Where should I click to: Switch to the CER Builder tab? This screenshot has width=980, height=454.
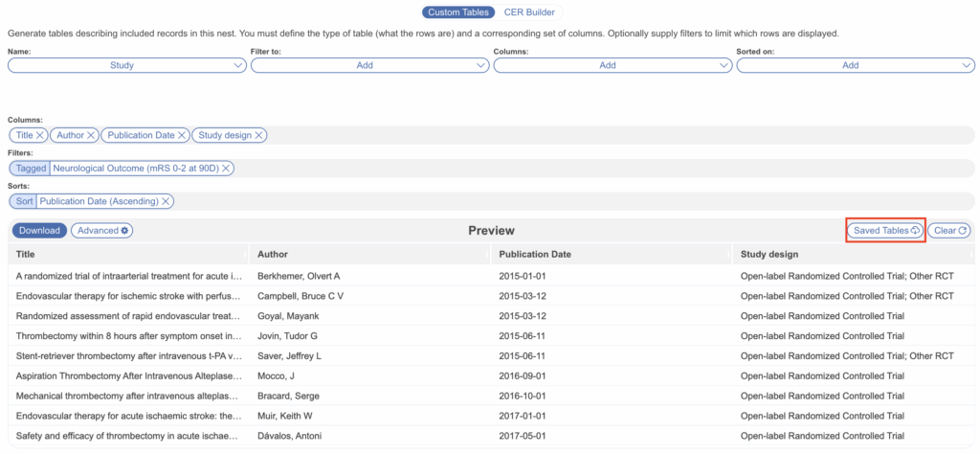click(528, 12)
